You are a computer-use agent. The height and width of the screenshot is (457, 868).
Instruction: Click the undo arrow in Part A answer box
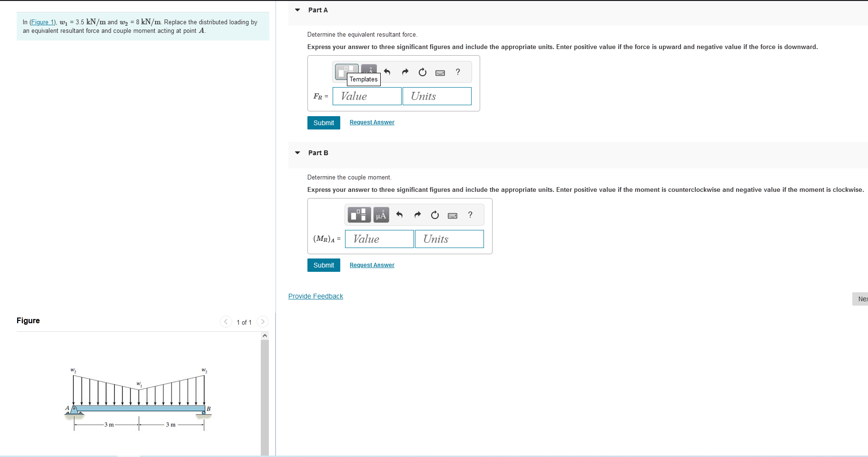click(x=387, y=72)
